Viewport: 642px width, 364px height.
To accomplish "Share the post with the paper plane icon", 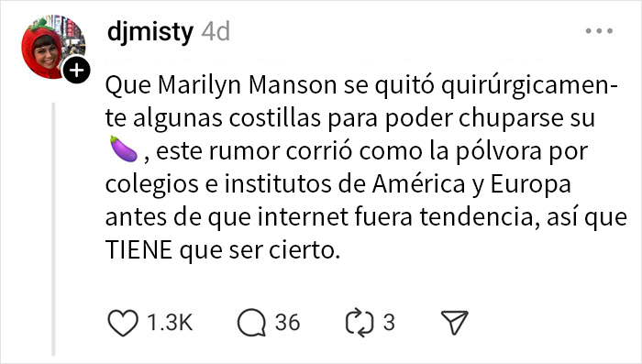I will [454, 322].
